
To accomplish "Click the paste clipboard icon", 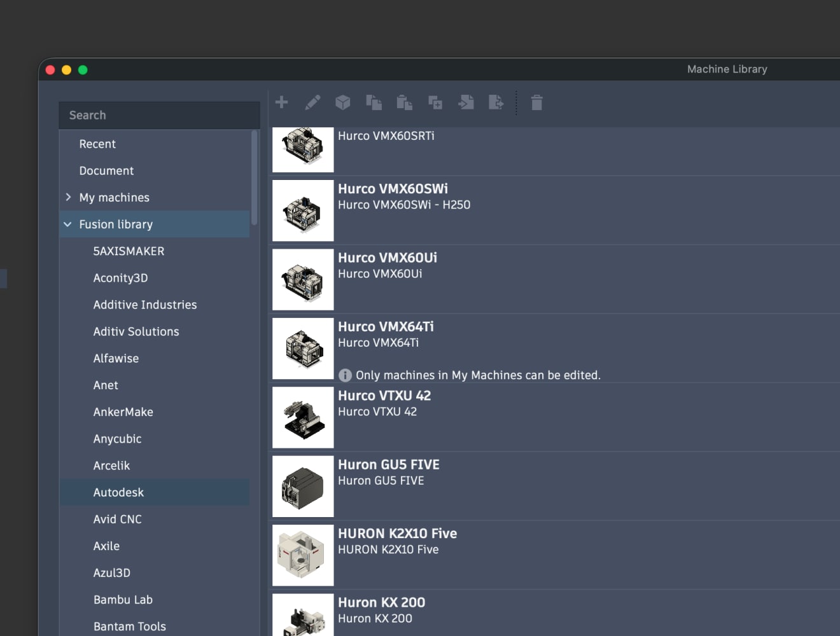I will (404, 102).
